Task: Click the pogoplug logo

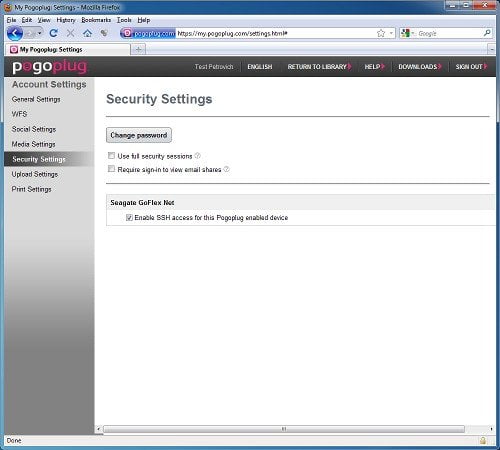Action: pyautogui.click(x=50, y=66)
